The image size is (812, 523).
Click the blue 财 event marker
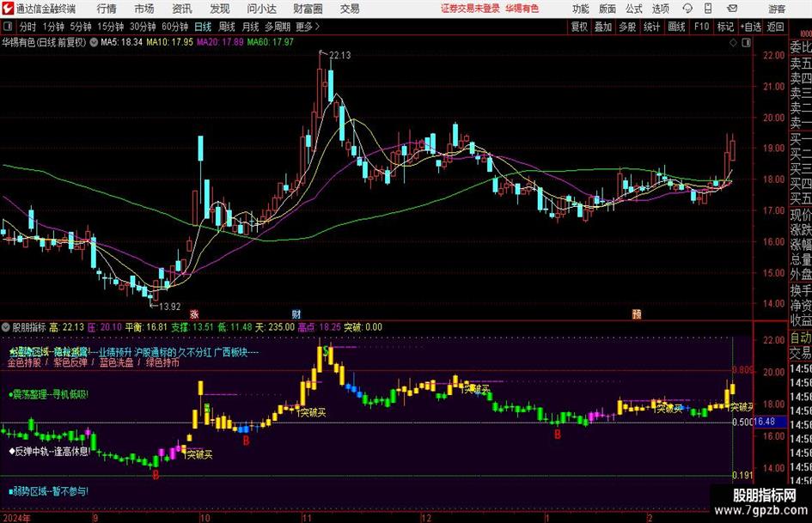tap(296, 313)
